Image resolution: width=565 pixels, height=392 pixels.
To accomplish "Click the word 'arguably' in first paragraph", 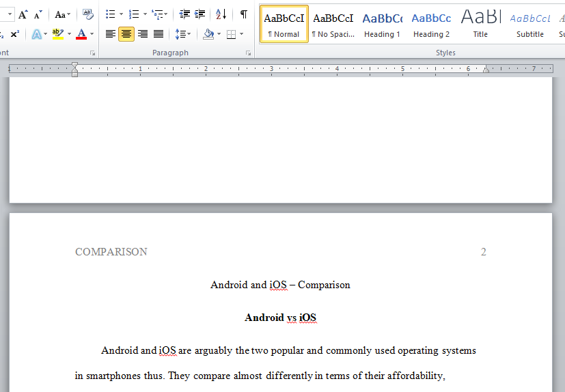I will click(213, 350).
